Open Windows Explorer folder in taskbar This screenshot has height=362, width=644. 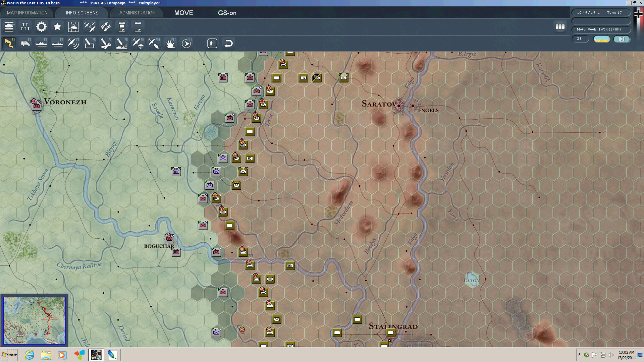[46, 355]
